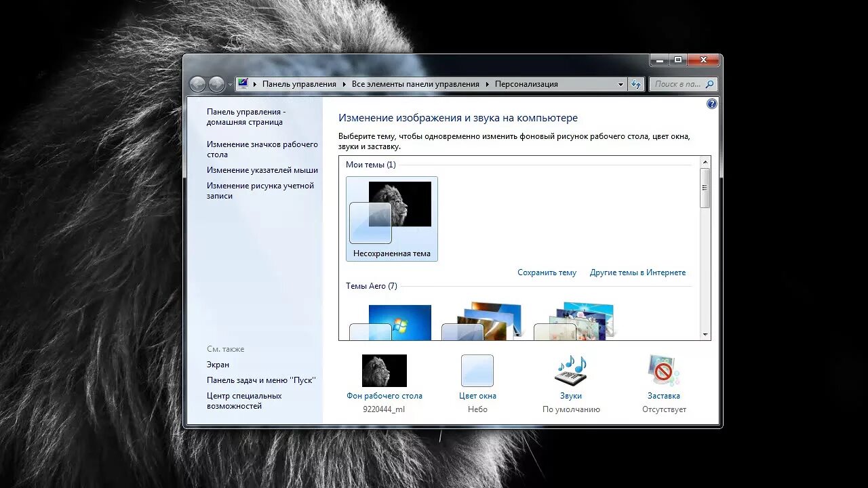This screenshot has height=488, width=868.
Task: Go to 'Панель управления' breadcrumb
Action: tap(299, 84)
